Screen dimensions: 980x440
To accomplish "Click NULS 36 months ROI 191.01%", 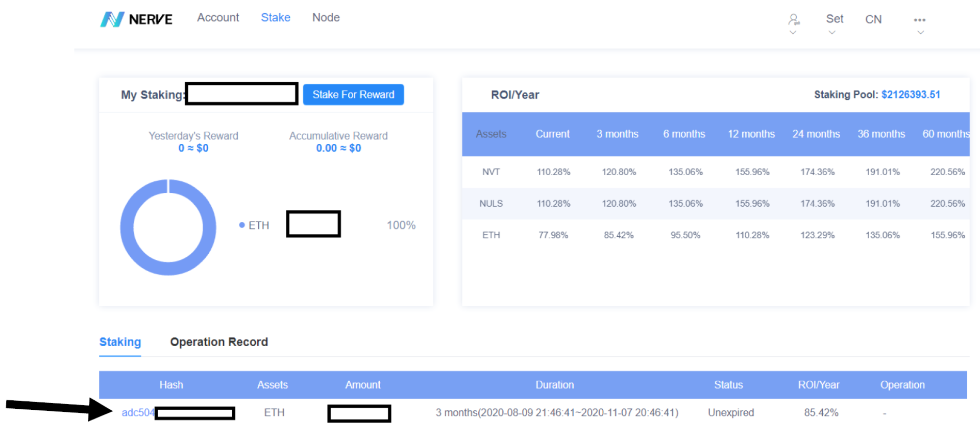I will (883, 204).
